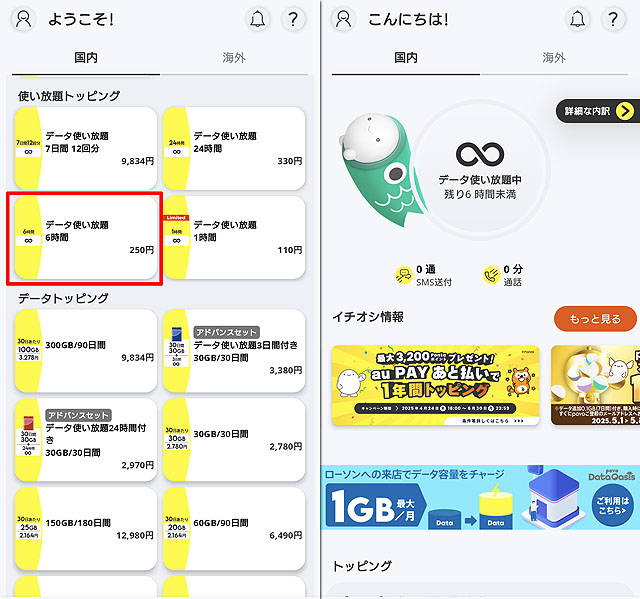This screenshot has height=599, width=640.
Task: Open the 詳細な内訳 arrow button
Action: click(x=598, y=111)
